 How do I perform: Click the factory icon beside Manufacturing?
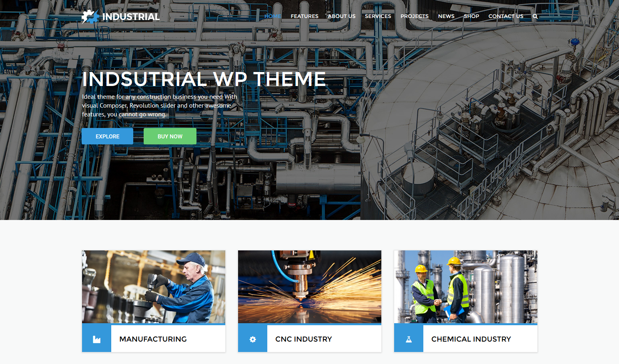tap(96, 339)
